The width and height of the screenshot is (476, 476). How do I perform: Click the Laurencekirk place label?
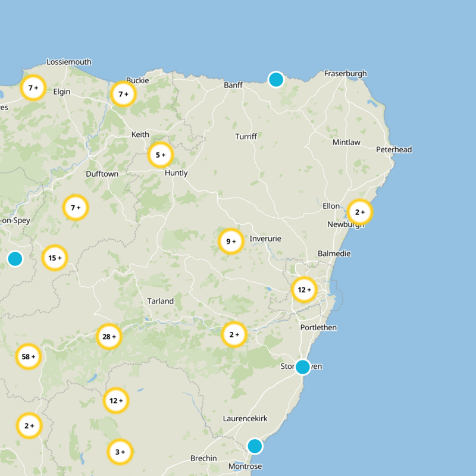point(245,419)
